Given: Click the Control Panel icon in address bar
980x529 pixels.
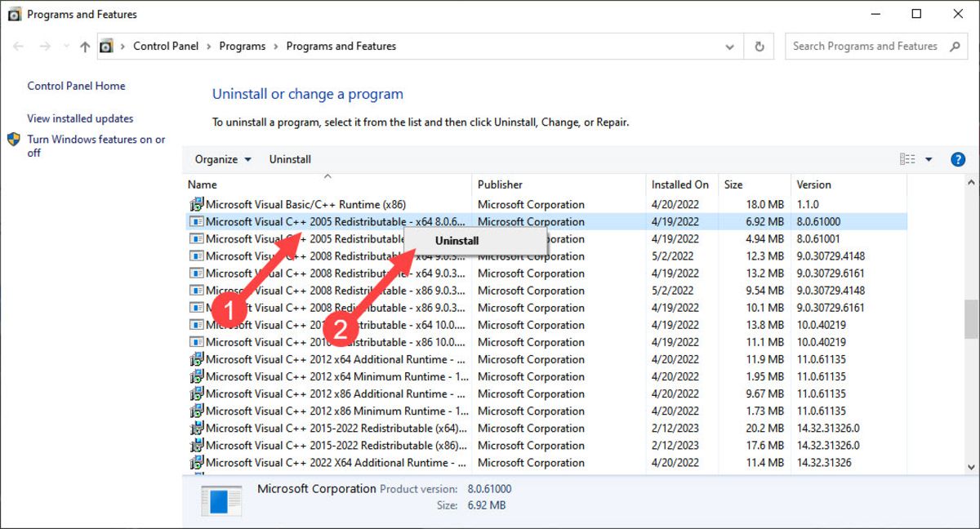Looking at the screenshot, I should pos(106,47).
